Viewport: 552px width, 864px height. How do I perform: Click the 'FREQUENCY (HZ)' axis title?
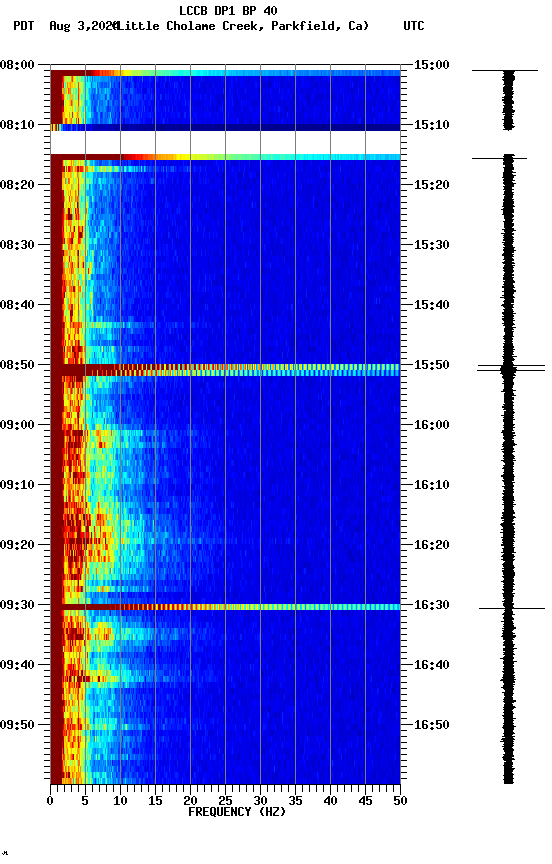coord(237,812)
